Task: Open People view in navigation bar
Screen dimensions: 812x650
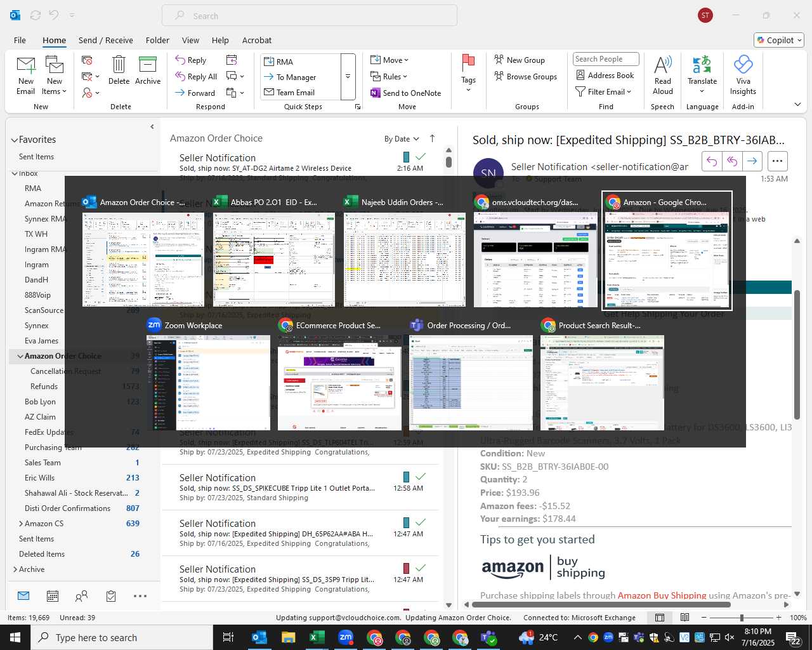Action: point(81,596)
